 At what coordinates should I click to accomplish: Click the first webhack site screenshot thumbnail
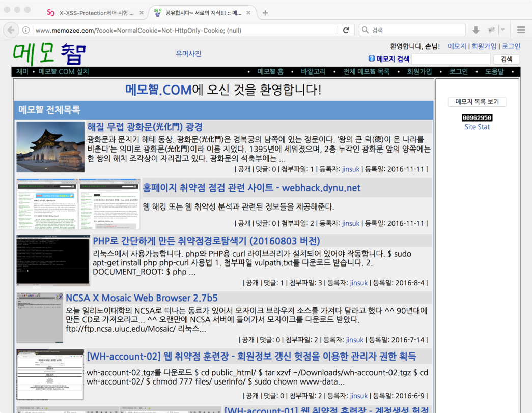47,204
